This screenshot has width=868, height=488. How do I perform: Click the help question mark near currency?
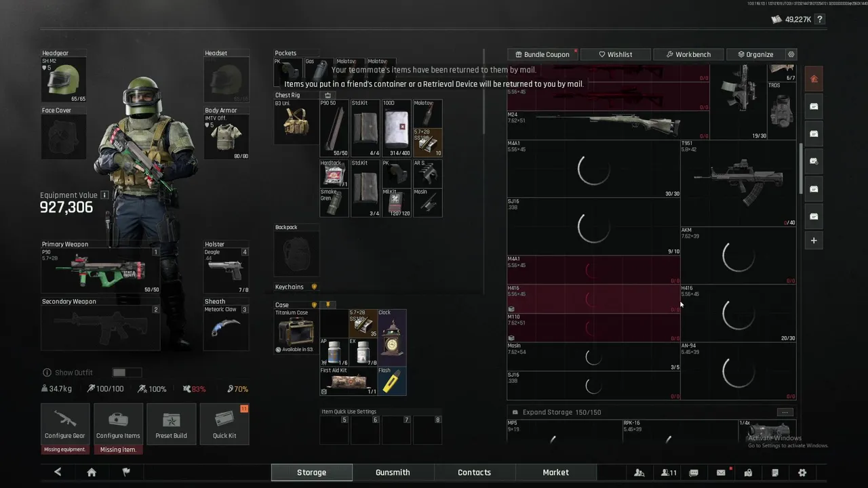coord(820,20)
